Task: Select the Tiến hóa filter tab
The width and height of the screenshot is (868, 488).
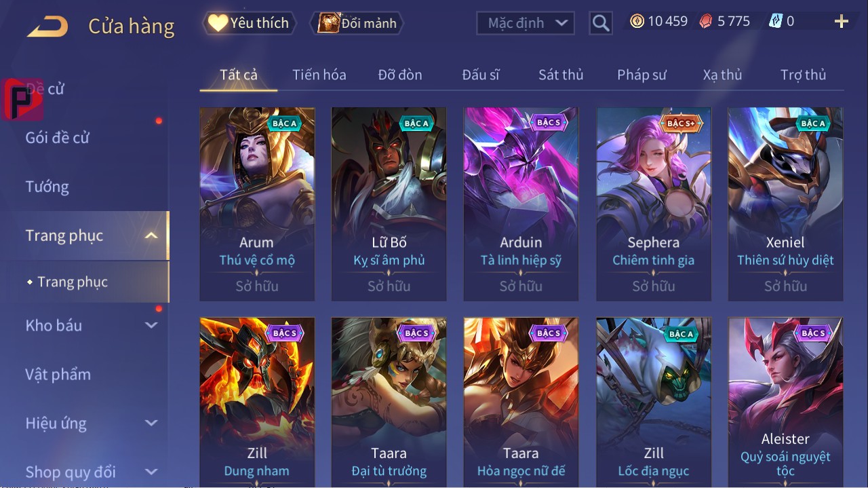Action: (319, 75)
